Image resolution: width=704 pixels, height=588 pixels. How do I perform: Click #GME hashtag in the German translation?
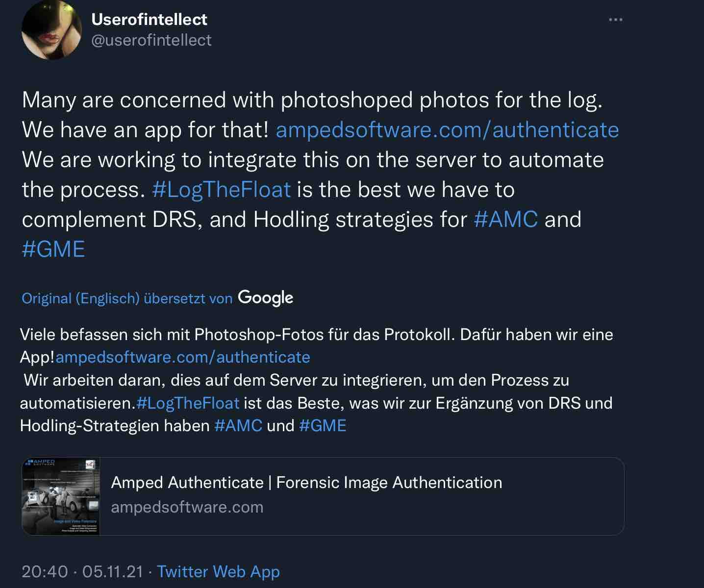click(322, 425)
